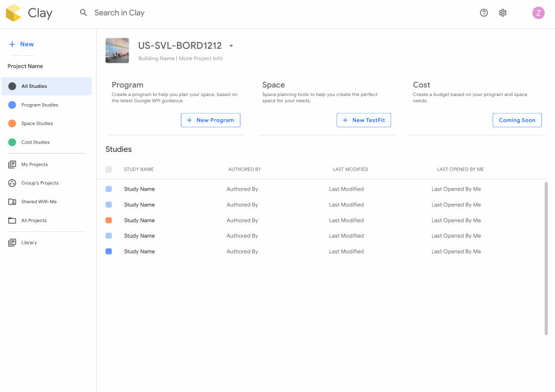Click the purple Z account avatar

(x=538, y=13)
